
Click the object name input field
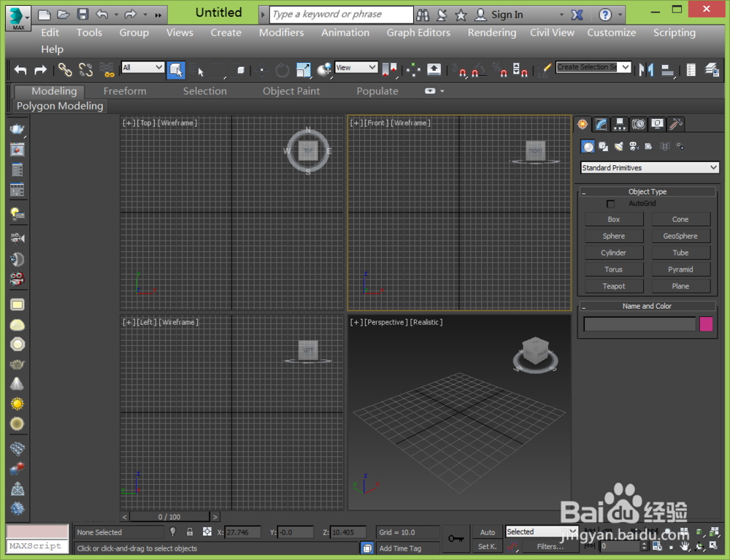click(639, 324)
